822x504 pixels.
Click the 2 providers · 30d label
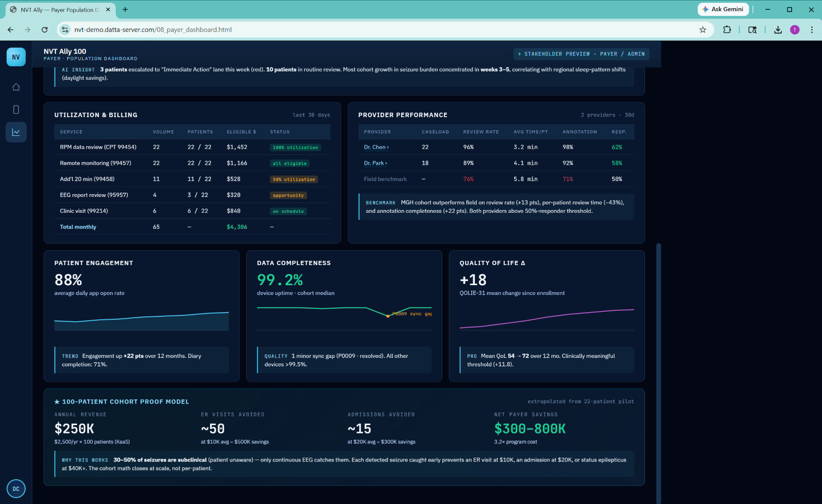(607, 115)
